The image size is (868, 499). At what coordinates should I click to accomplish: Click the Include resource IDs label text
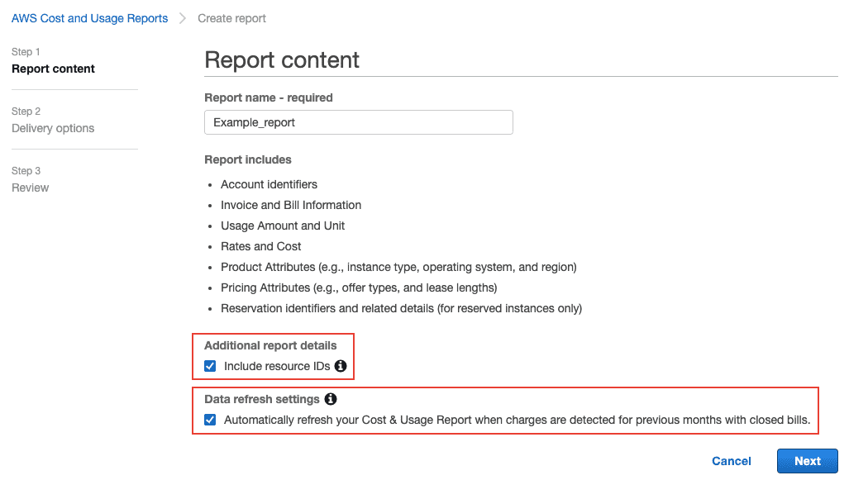[x=277, y=366]
